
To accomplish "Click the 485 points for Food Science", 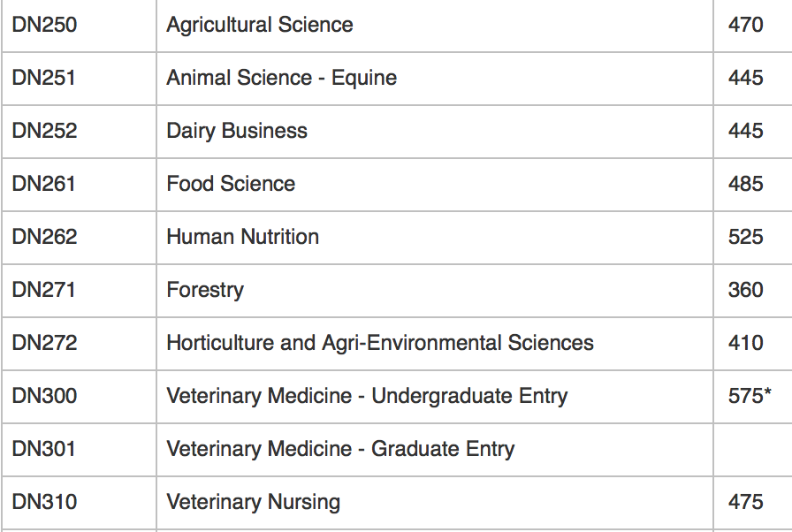I will tap(745, 184).
